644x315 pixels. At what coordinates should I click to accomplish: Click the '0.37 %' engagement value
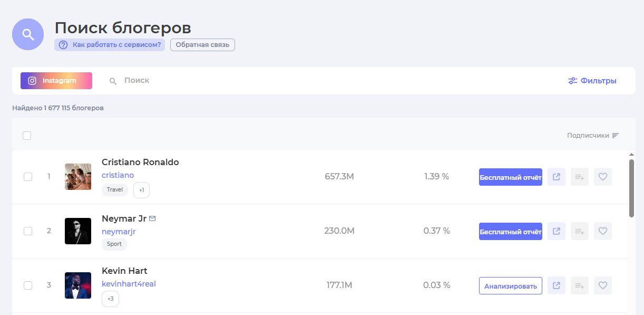(x=436, y=231)
